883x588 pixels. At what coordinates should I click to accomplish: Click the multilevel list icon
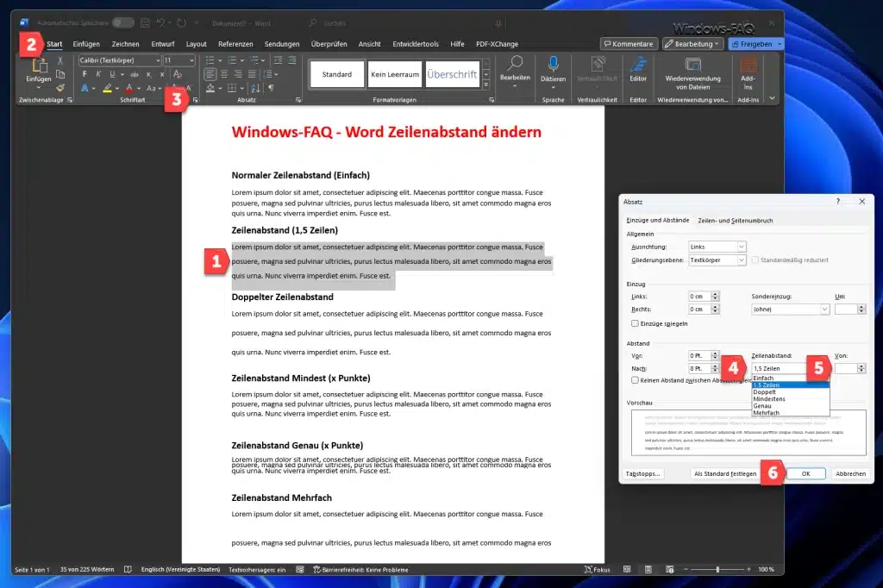[254, 60]
